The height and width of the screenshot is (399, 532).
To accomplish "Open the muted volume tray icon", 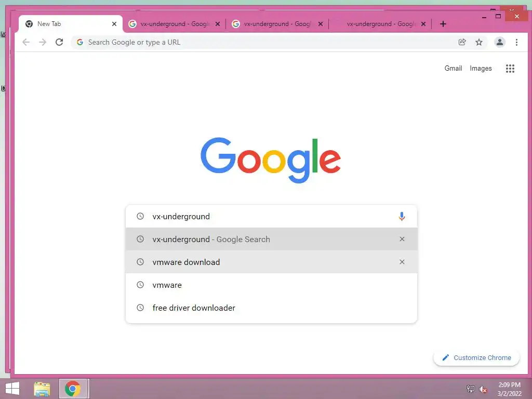I will click(x=483, y=389).
